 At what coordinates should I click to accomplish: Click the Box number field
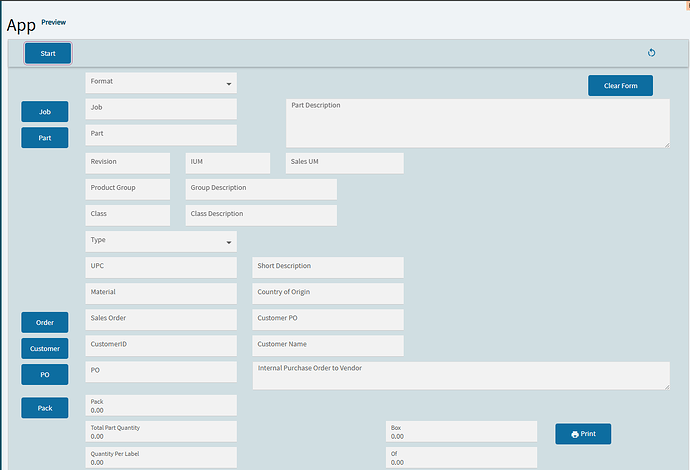(x=461, y=431)
